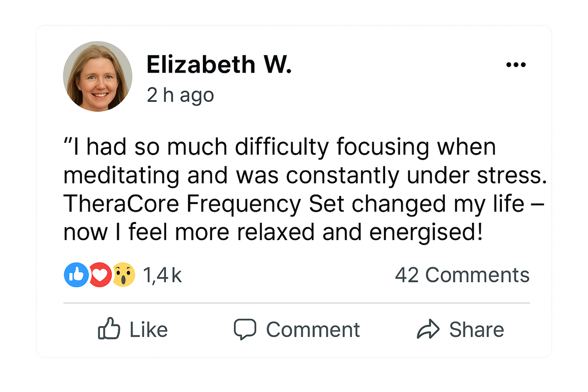This screenshot has height=392, width=588.
Task: Open the 42 Comments link
Action: pos(462,275)
